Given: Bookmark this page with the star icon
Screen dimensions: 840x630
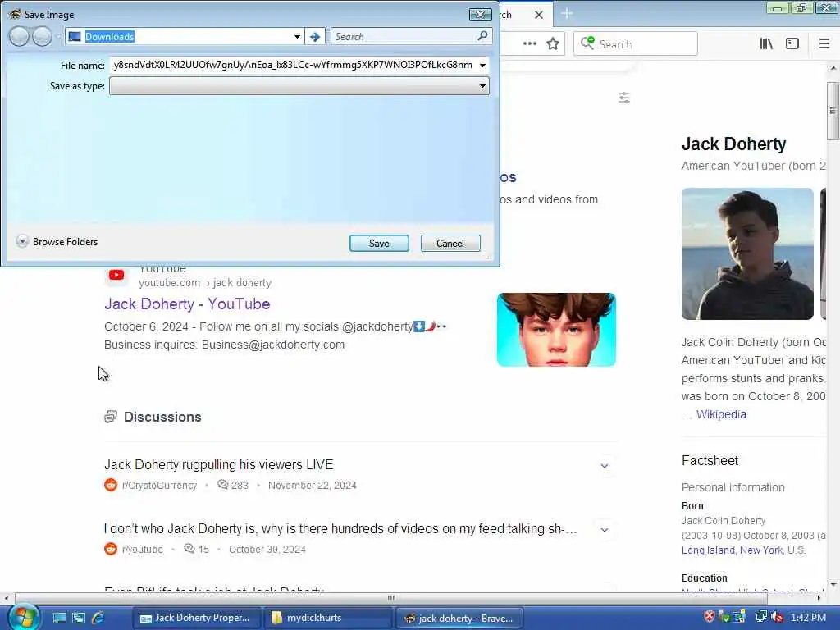Looking at the screenshot, I should point(553,43).
